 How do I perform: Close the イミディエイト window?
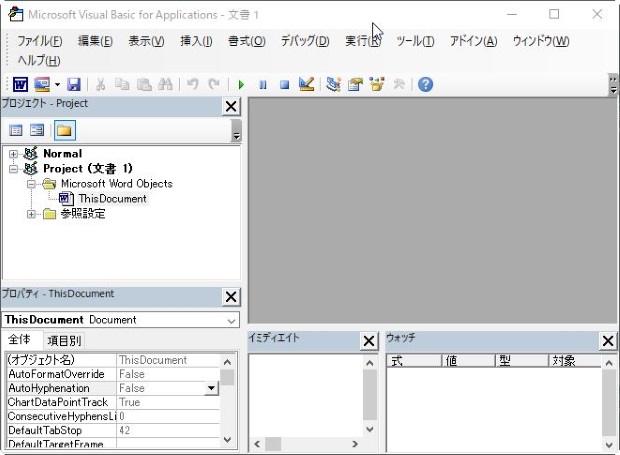369,341
